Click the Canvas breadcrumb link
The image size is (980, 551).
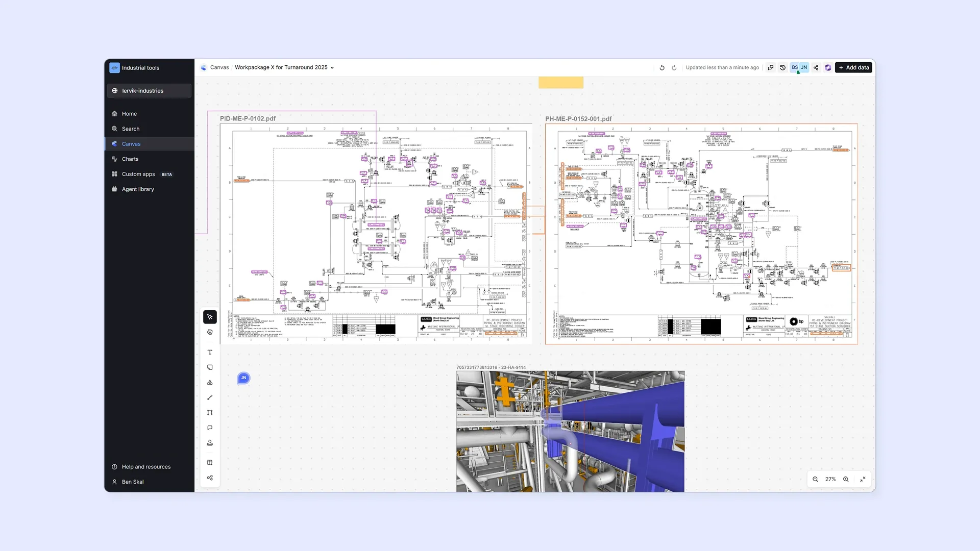click(x=219, y=67)
